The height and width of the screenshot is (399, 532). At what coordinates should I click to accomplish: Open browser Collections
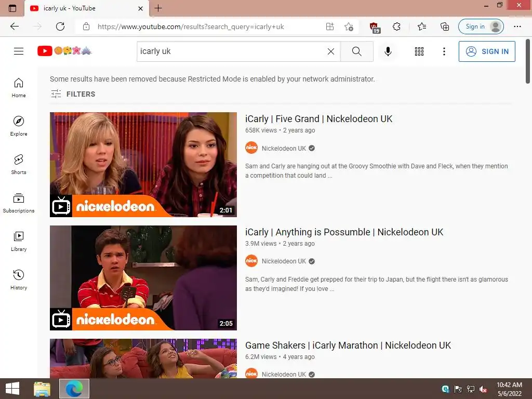click(x=445, y=26)
